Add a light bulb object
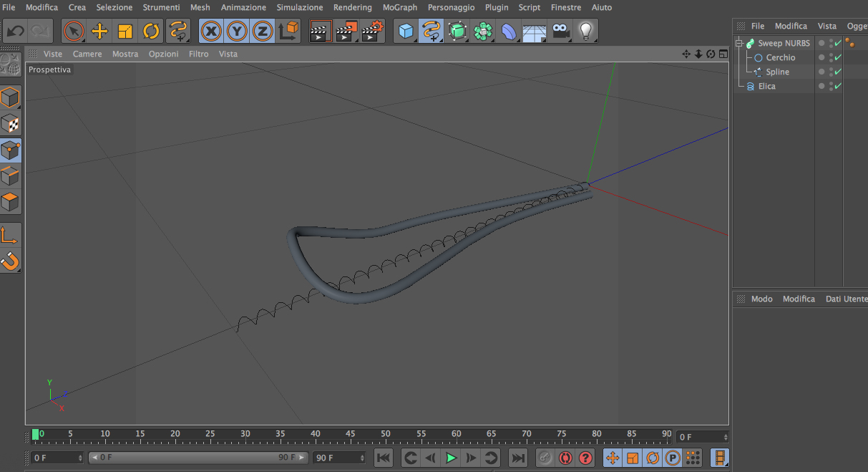The width and height of the screenshot is (868, 472). (x=586, y=31)
